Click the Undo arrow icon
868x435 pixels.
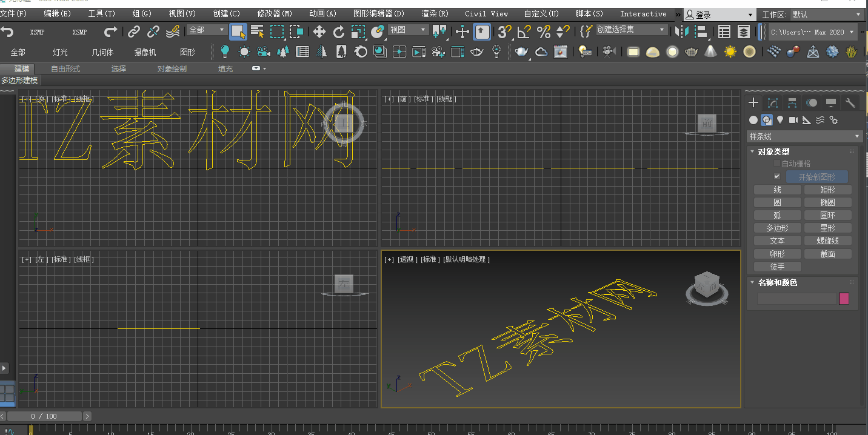coord(7,32)
